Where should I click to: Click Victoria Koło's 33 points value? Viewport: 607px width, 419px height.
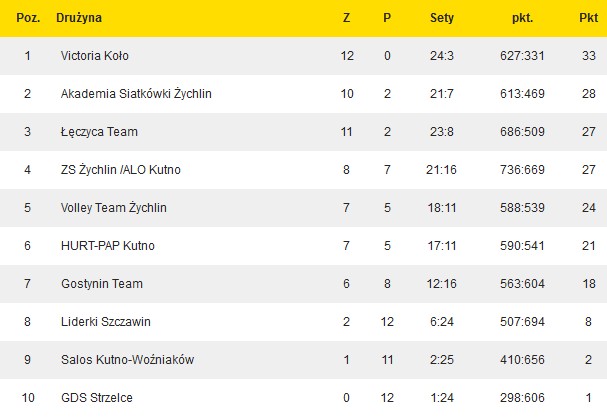[588, 56]
